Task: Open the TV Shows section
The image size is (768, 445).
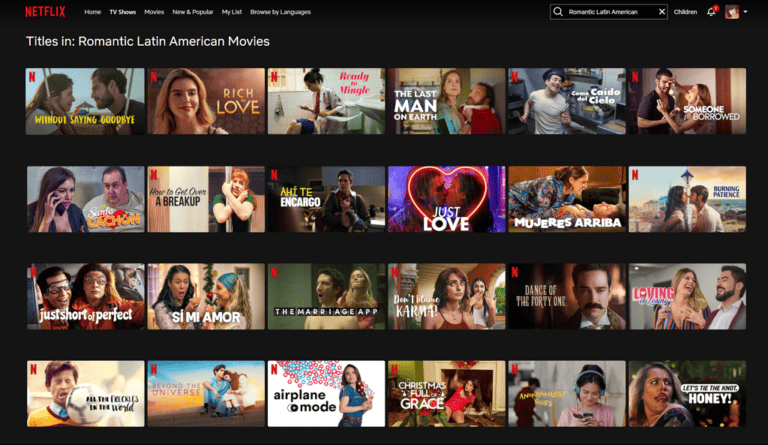Action: [x=122, y=12]
